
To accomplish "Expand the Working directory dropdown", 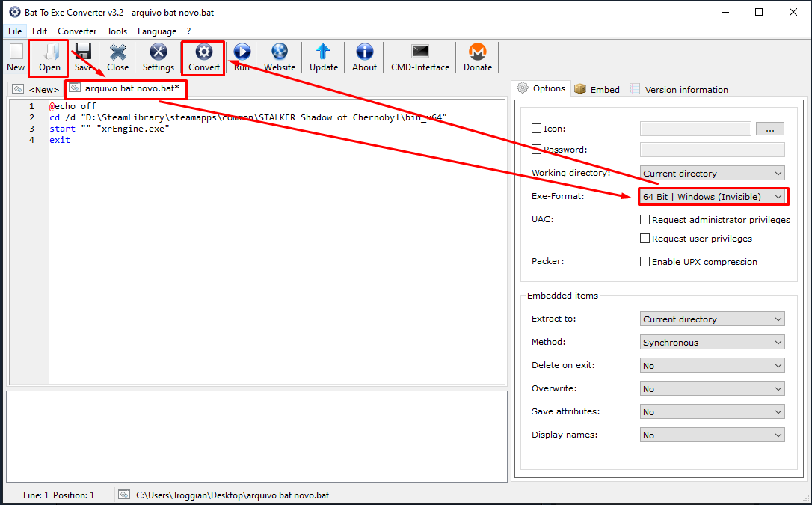I will pyautogui.click(x=712, y=173).
